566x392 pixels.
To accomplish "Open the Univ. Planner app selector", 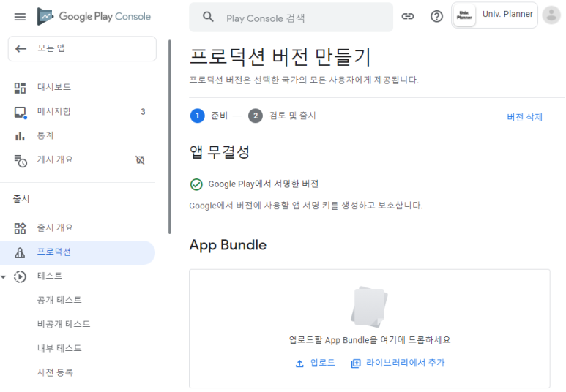I will (494, 15).
